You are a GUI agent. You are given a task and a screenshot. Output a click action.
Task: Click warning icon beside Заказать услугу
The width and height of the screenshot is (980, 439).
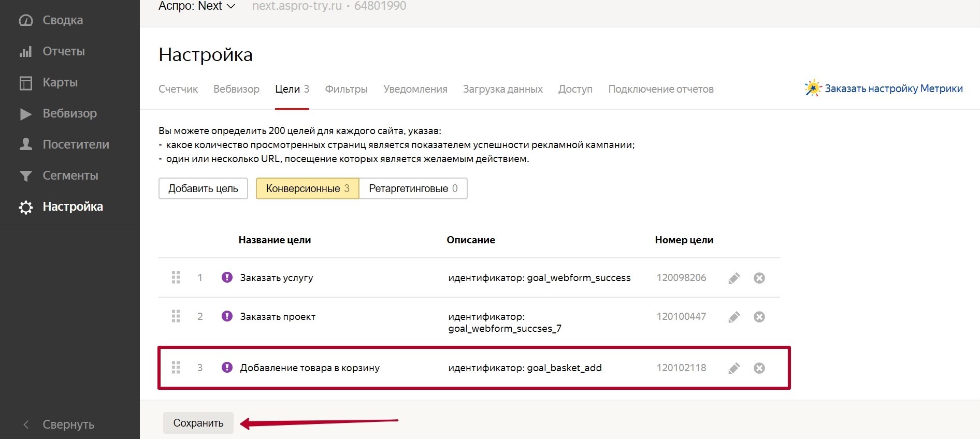[x=227, y=277]
